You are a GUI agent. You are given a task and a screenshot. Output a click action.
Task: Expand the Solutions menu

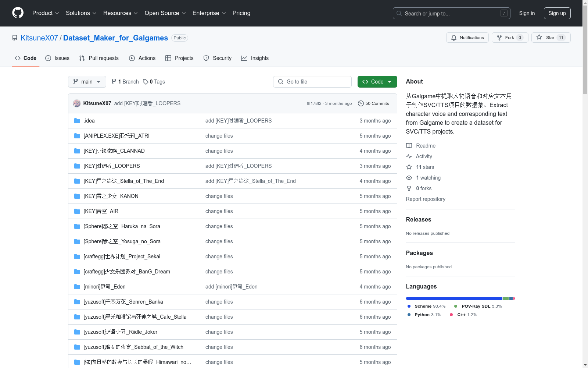81,13
